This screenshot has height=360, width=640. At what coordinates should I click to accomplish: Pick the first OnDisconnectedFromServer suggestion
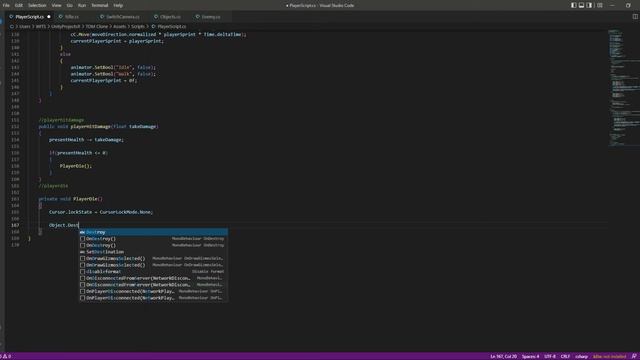(153, 278)
